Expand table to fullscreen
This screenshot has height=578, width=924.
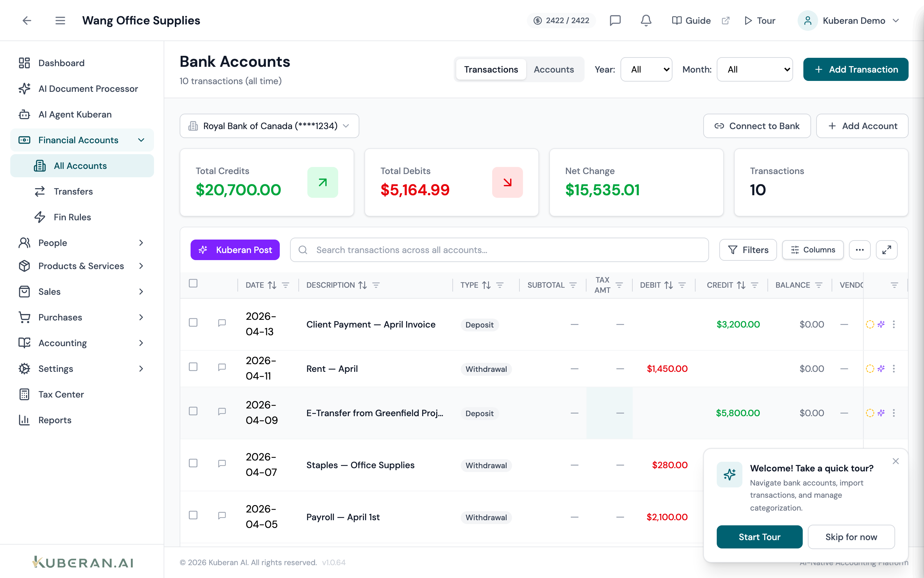pyautogui.click(x=886, y=250)
